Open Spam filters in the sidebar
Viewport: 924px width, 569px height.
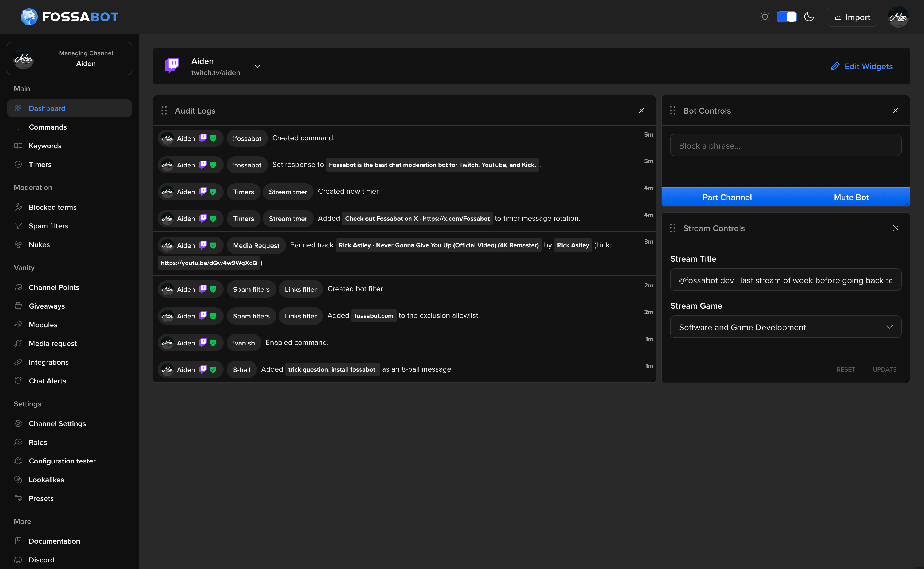(x=69, y=226)
